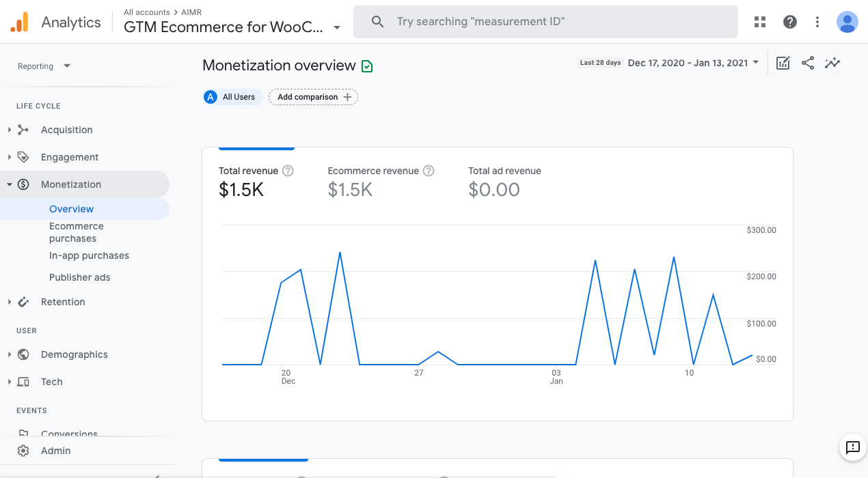The image size is (868, 478).
Task: Click the Monetization overview heading
Action: tap(279, 66)
